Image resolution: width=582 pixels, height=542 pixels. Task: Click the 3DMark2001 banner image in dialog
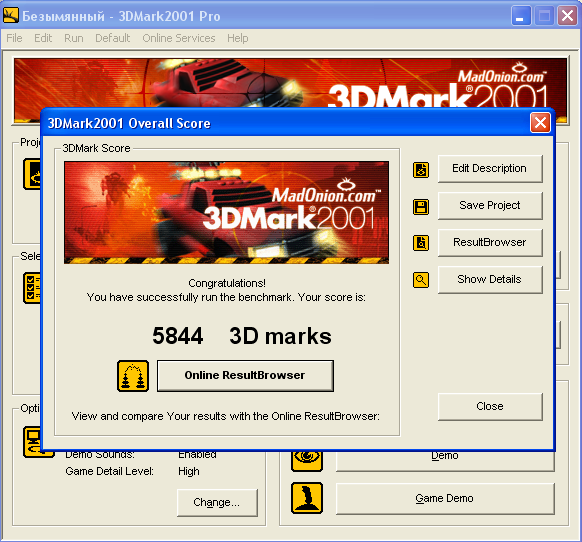(226, 212)
